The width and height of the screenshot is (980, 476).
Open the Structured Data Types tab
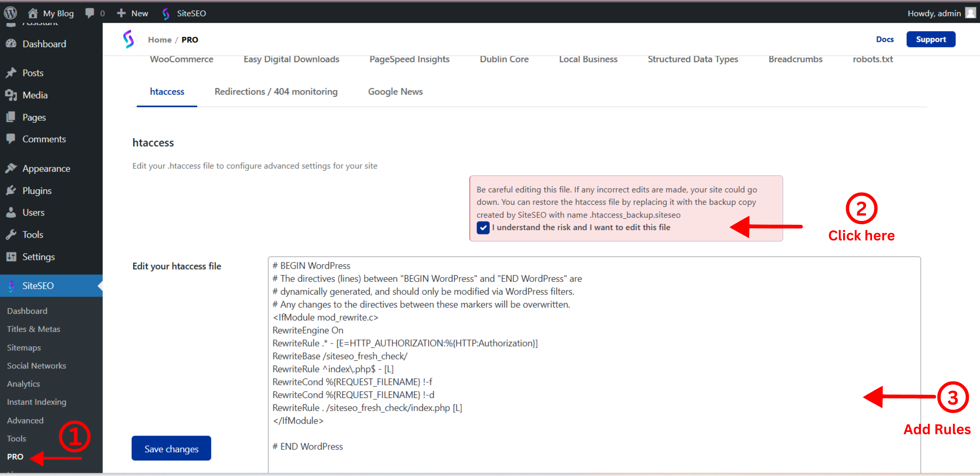693,59
